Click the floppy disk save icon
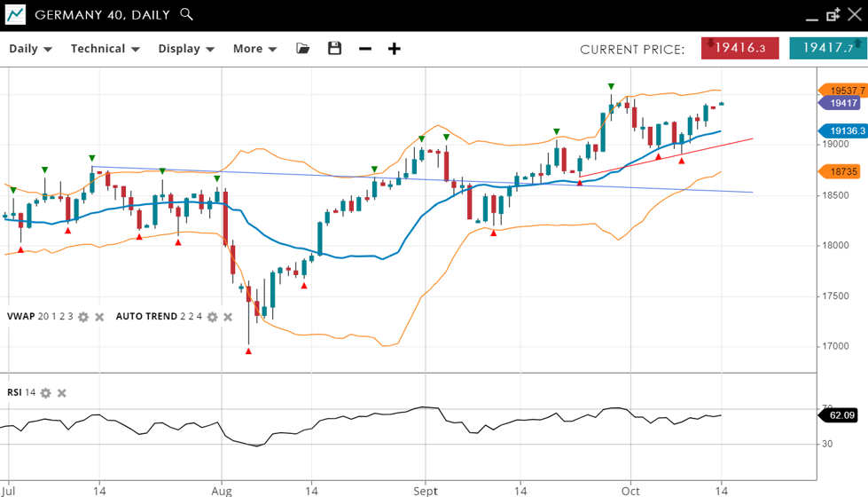The width and height of the screenshot is (868, 497). (334, 49)
